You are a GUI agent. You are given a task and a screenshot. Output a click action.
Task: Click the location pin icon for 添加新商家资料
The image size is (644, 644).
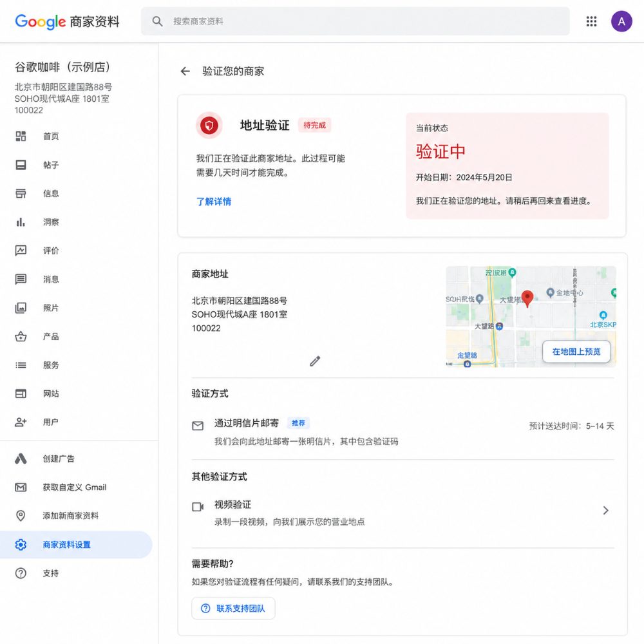pyautogui.click(x=21, y=515)
